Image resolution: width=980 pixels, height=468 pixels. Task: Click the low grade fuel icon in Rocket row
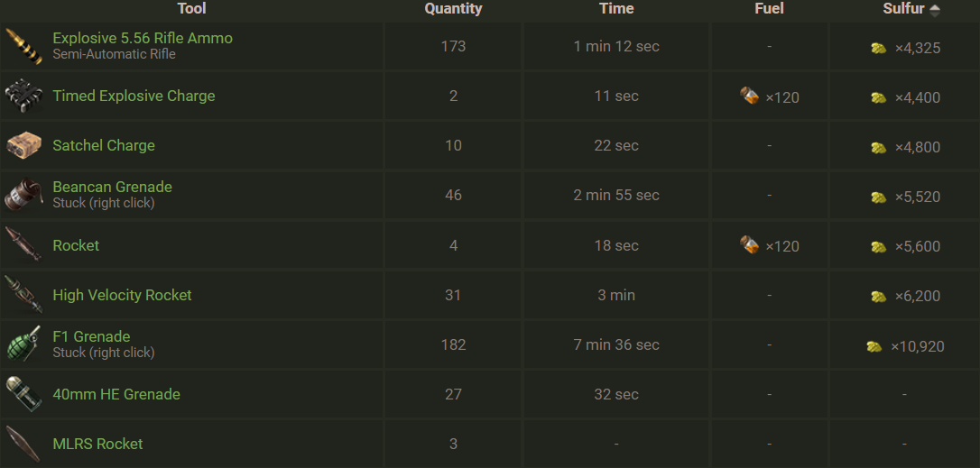pyautogui.click(x=750, y=245)
